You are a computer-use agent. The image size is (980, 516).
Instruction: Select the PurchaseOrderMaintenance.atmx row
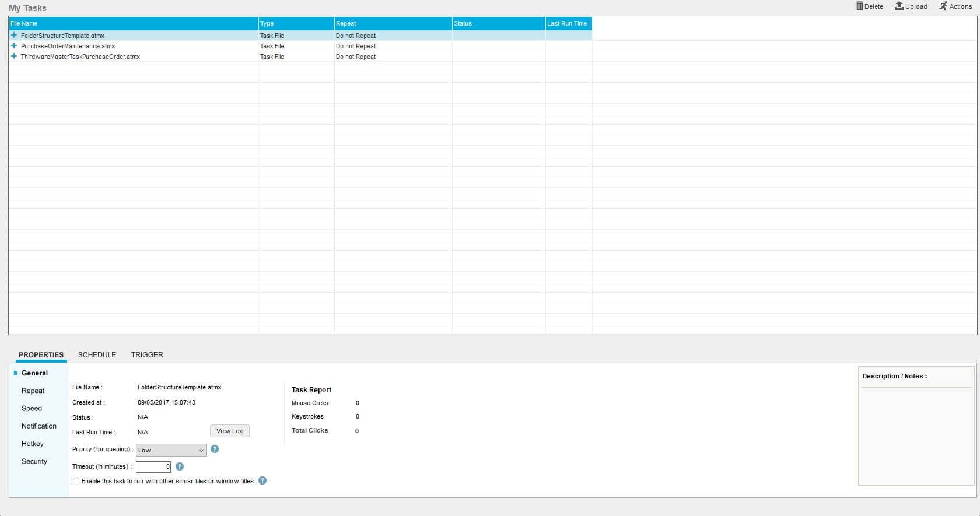[300, 46]
